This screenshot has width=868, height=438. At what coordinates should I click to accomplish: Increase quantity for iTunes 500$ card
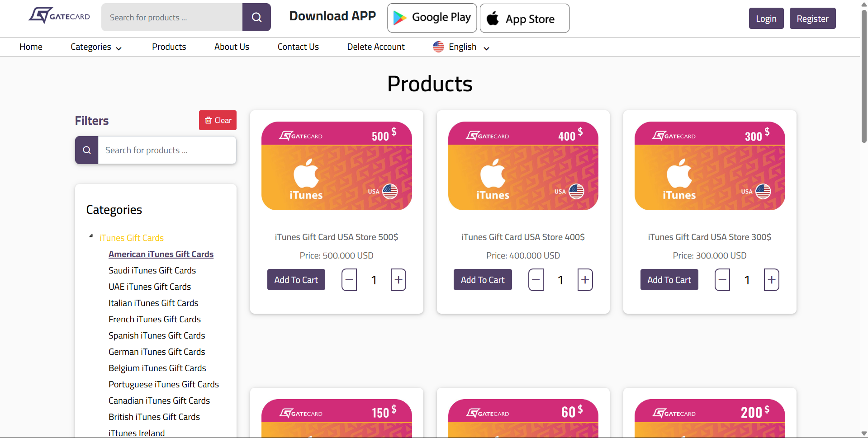tap(398, 280)
